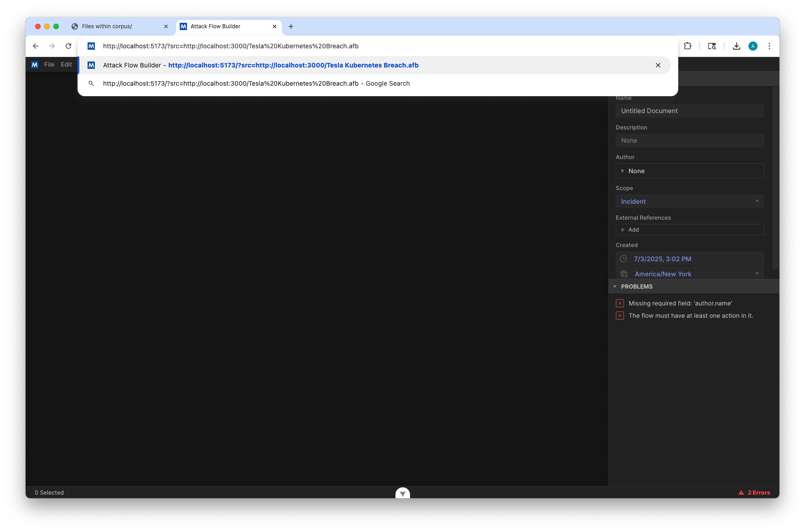Open the File menu
Screen dimensions: 805x532
click(49, 65)
